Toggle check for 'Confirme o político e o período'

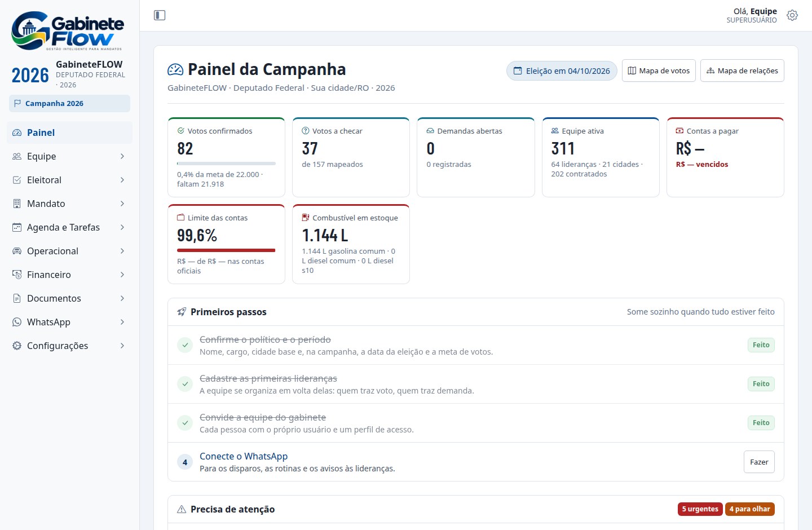[x=185, y=345]
